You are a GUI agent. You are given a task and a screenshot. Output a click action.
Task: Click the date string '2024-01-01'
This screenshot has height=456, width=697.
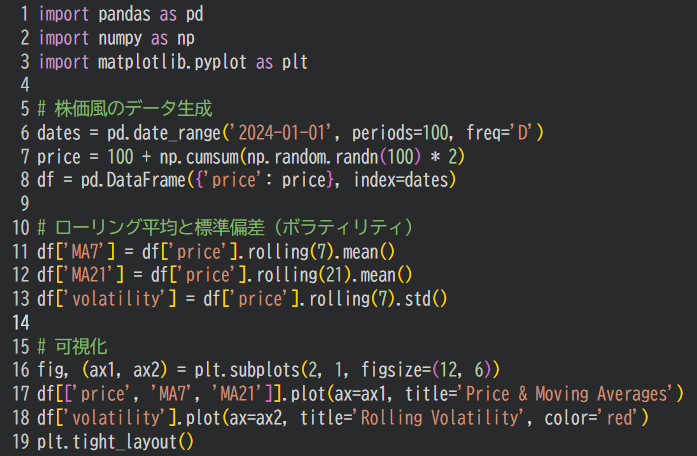281,133
